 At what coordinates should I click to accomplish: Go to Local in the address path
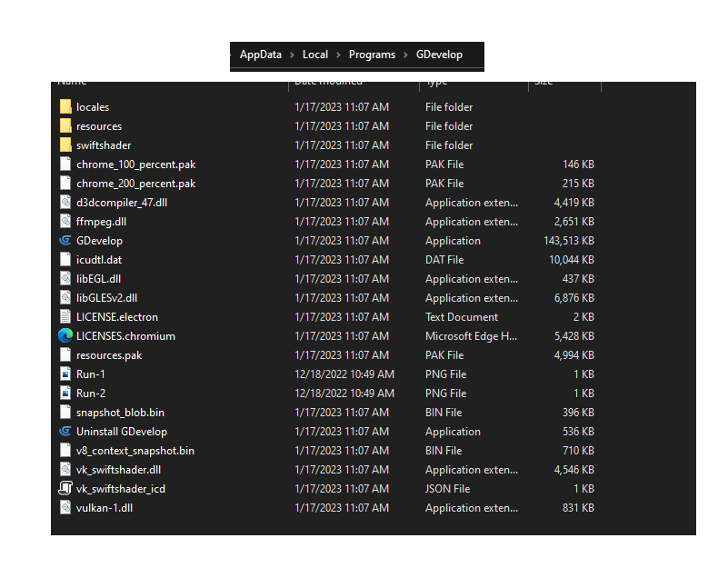(x=315, y=55)
